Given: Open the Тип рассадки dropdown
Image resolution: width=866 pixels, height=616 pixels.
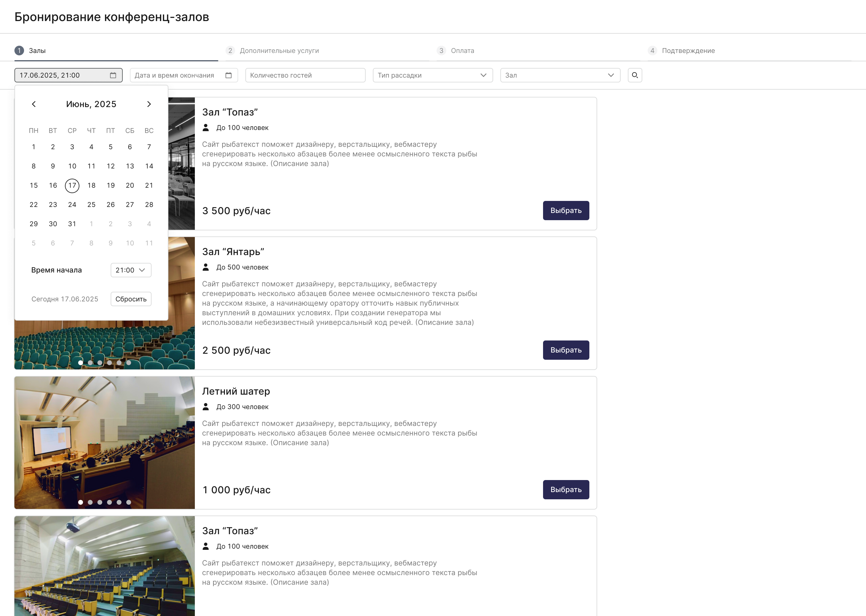Looking at the screenshot, I should pyautogui.click(x=433, y=75).
